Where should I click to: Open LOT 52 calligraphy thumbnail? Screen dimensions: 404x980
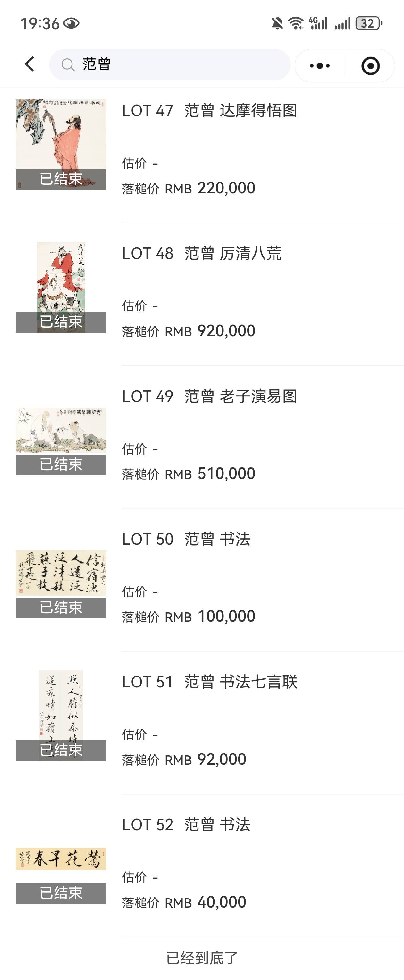pos(61,859)
